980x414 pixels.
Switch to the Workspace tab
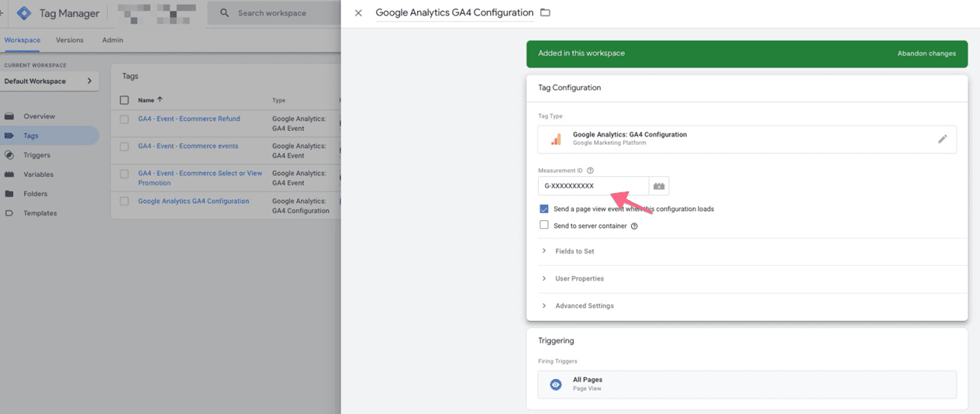22,40
